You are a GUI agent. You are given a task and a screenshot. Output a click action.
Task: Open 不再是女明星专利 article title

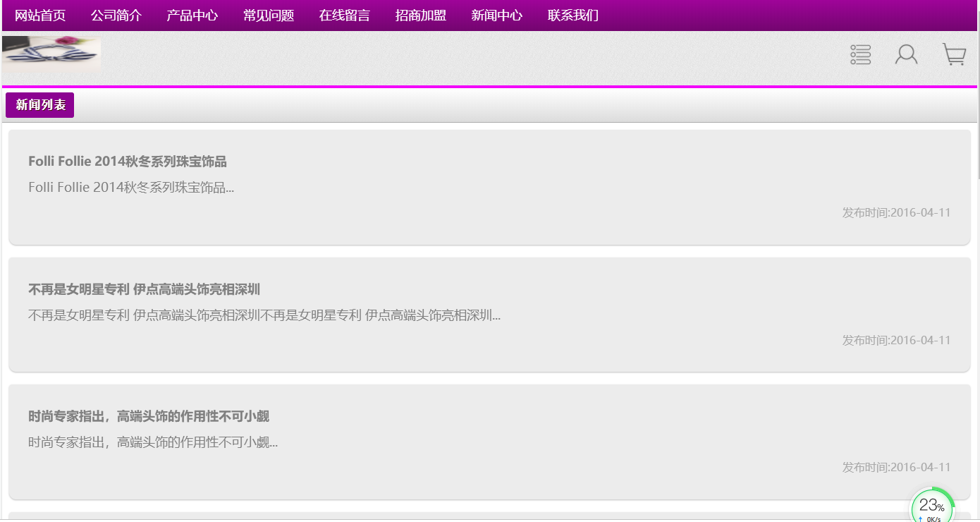tap(145, 289)
